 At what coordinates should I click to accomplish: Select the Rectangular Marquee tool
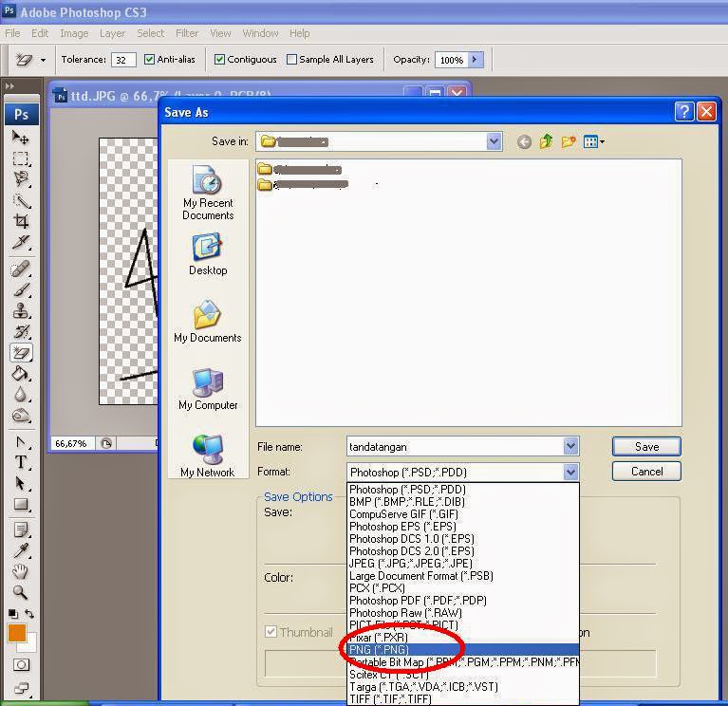pos(21,158)
